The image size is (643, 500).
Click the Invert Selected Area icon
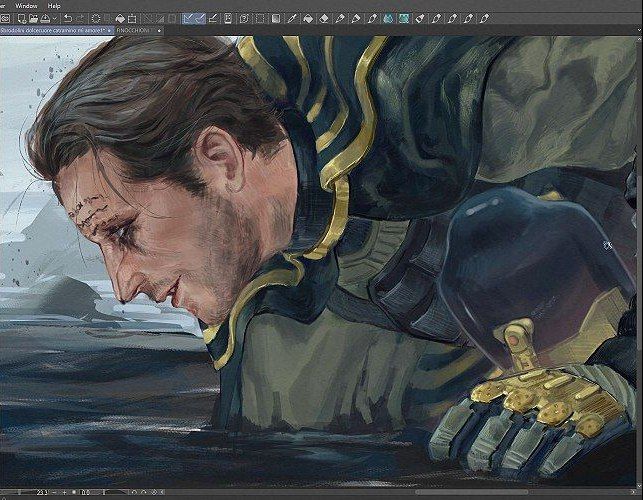point(159,18)
